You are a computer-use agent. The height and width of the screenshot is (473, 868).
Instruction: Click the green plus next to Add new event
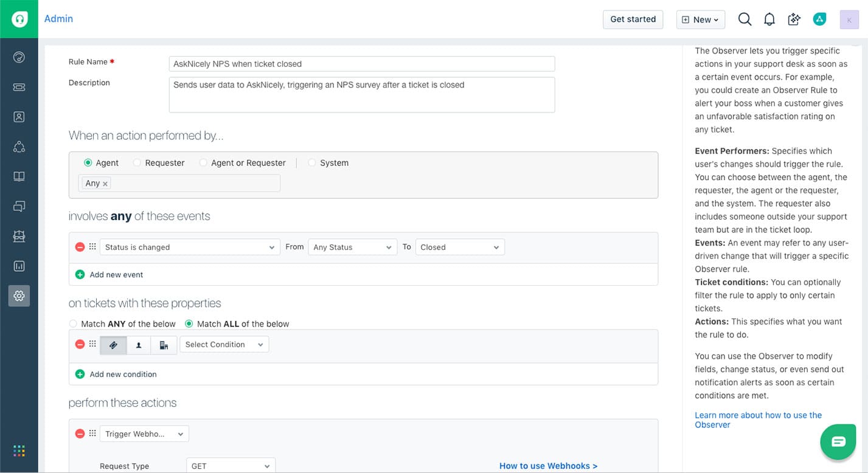[x=80, y=275]
